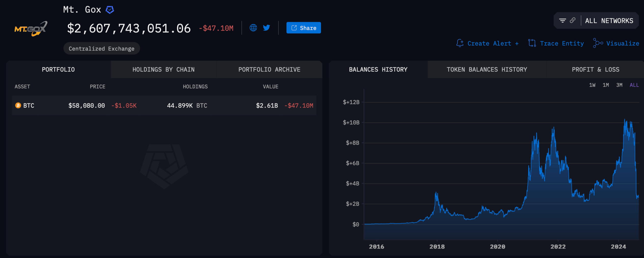Select the 3M chart time range
This screenshot has width=644, height=258.
coord(619,85)
